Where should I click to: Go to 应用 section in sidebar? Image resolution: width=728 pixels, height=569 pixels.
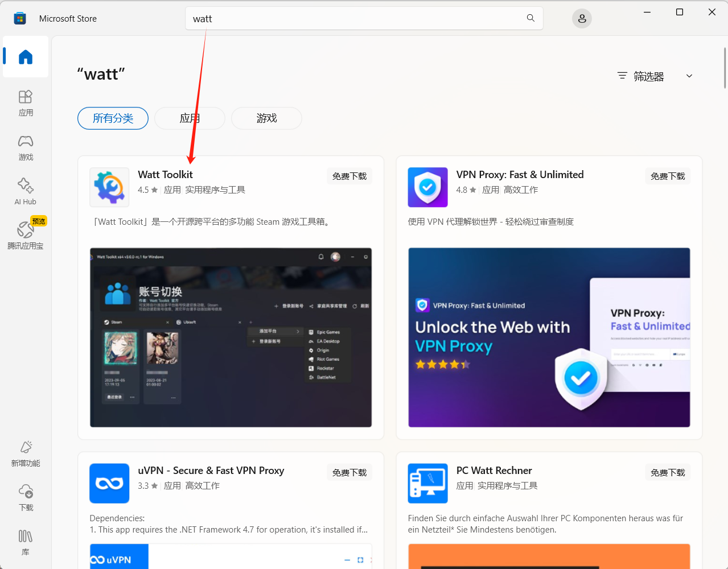pos(26,103)
